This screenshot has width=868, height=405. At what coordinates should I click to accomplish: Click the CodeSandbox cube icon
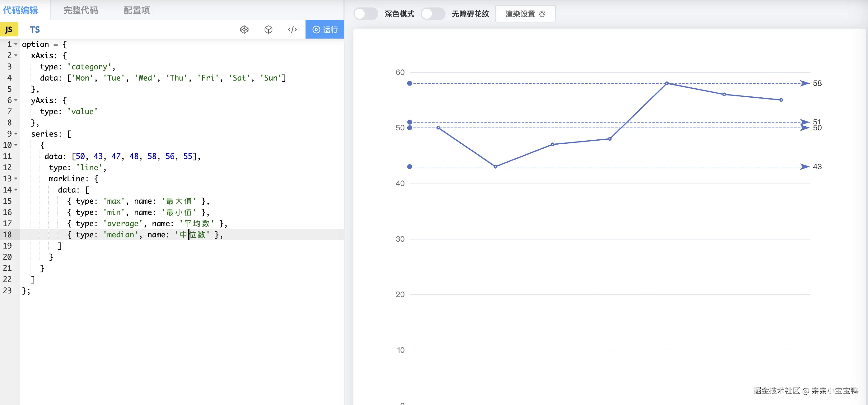pos(268,30)
